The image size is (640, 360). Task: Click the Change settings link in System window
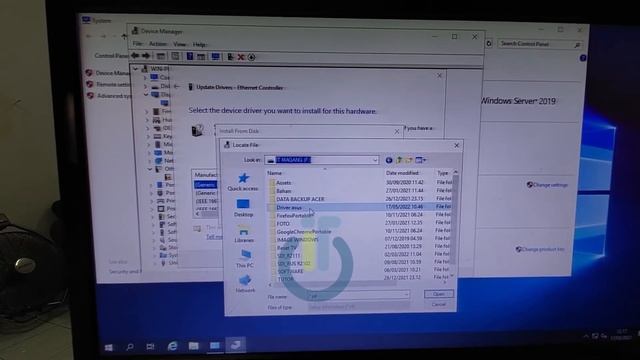point(550,185)
